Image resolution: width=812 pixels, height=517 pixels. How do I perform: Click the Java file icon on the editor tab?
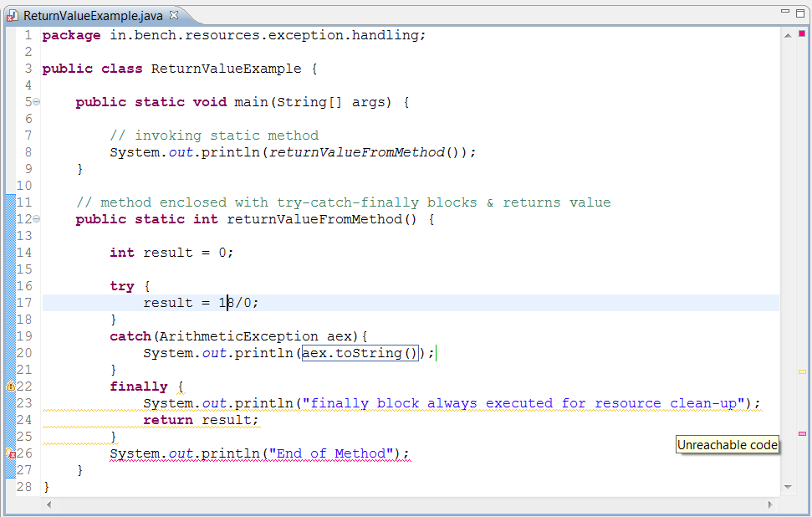pos(13,16)
